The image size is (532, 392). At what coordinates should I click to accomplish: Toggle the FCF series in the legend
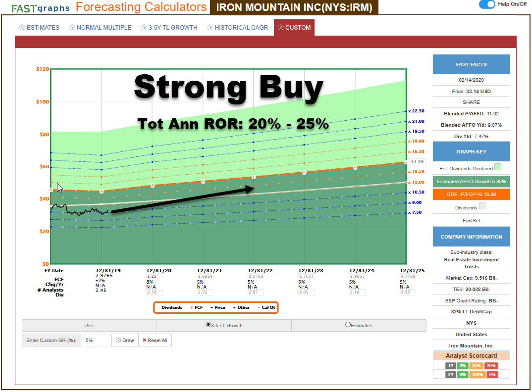pos(198,307)
